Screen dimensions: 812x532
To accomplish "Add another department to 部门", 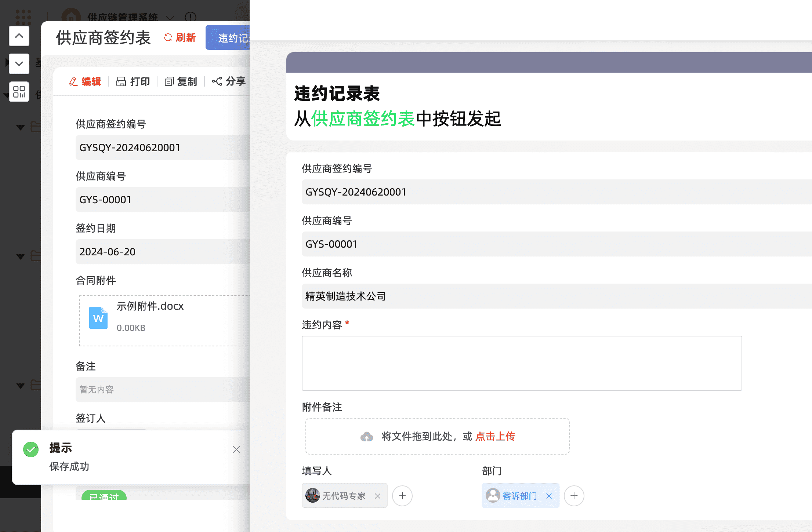I will [574, 496].
